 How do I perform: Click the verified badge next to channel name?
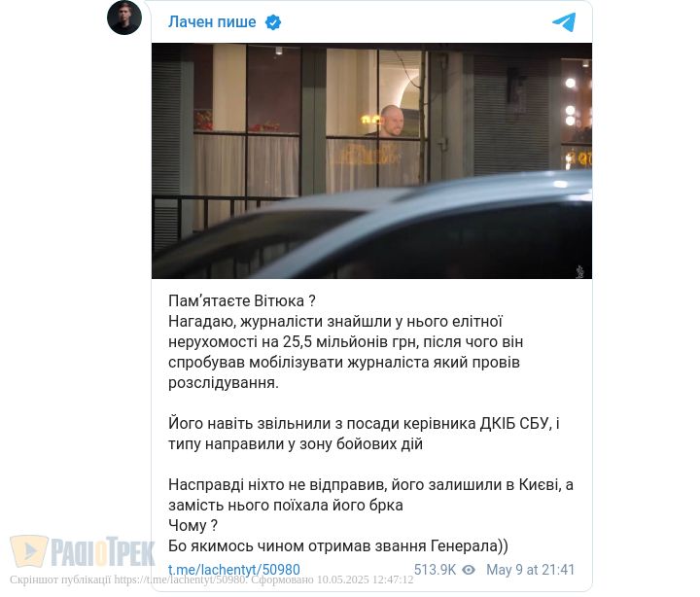point(273,22)
